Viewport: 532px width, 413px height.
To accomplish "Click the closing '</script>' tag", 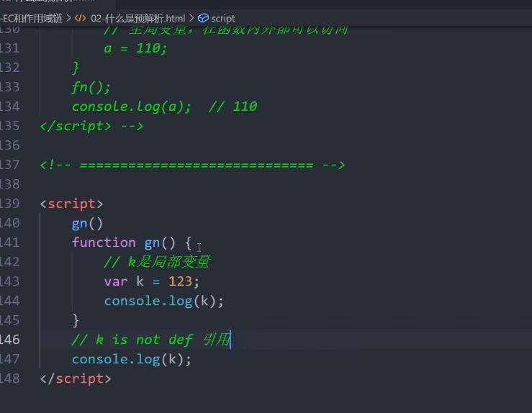I will pyautogui.click(x=76, y=378).
